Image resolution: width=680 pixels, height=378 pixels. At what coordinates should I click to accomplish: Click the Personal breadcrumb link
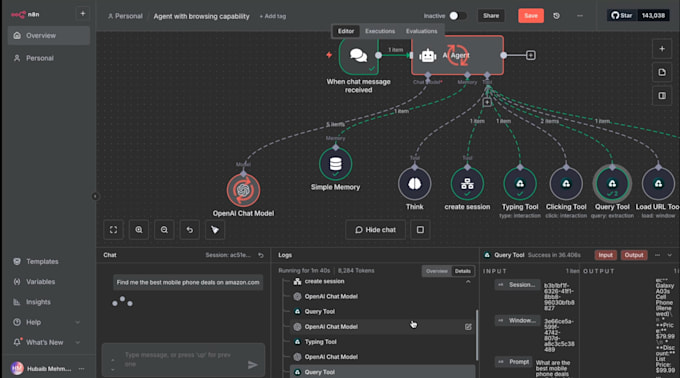click(x=125, y=16)
